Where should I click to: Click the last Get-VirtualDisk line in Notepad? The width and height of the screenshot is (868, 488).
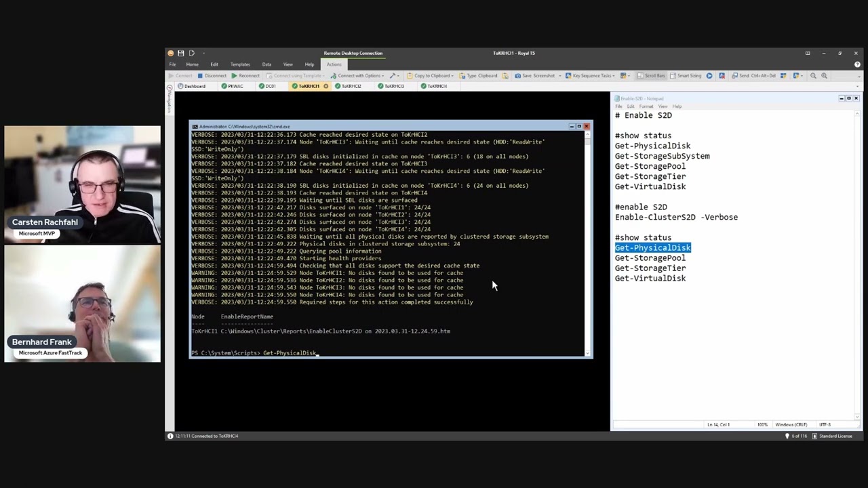[650, 278]
